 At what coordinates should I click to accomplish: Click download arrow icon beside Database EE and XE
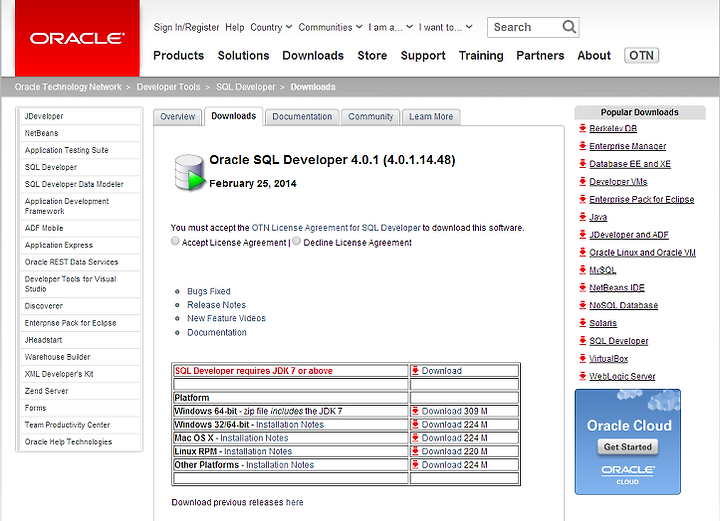583,163
